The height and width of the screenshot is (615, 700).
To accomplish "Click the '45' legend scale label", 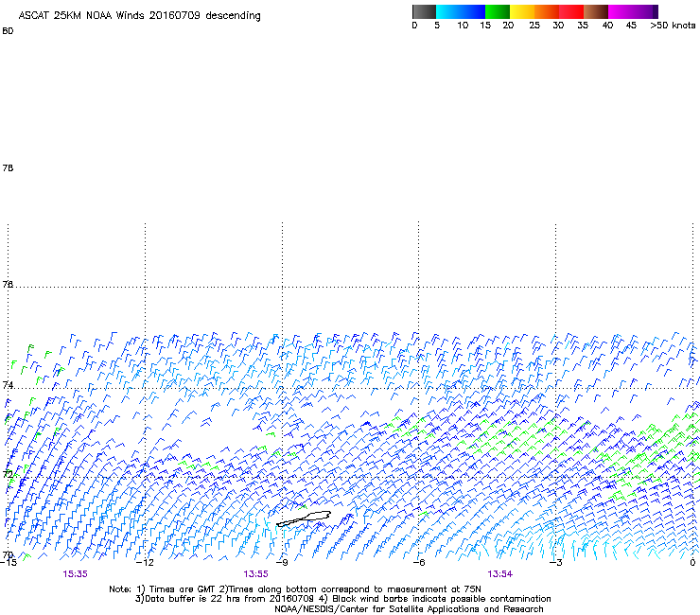I will coord(631,26).
